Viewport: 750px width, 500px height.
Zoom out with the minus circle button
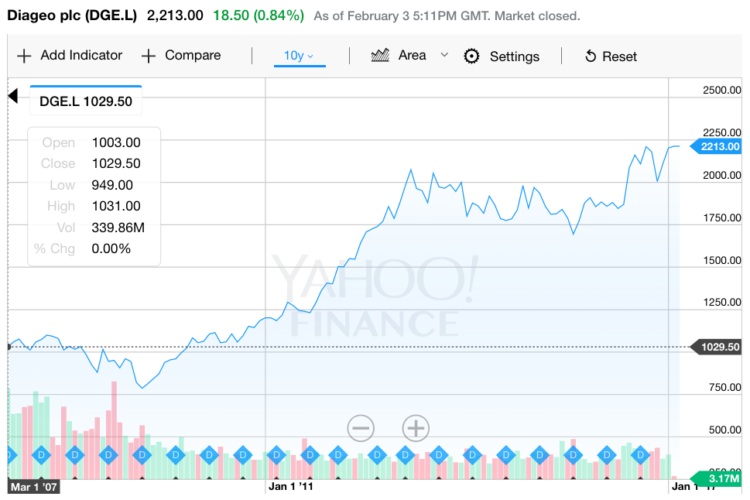[x=361, y=428]
